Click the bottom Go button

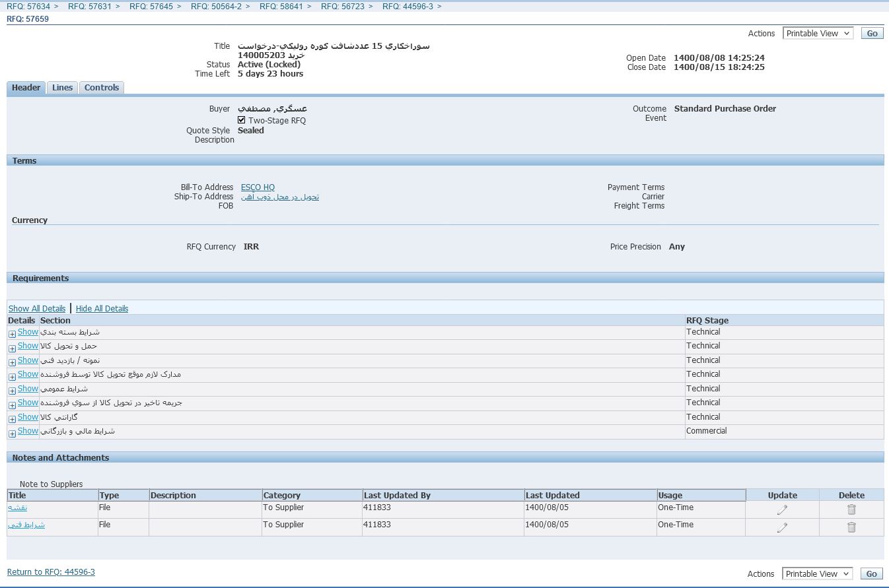872,573
